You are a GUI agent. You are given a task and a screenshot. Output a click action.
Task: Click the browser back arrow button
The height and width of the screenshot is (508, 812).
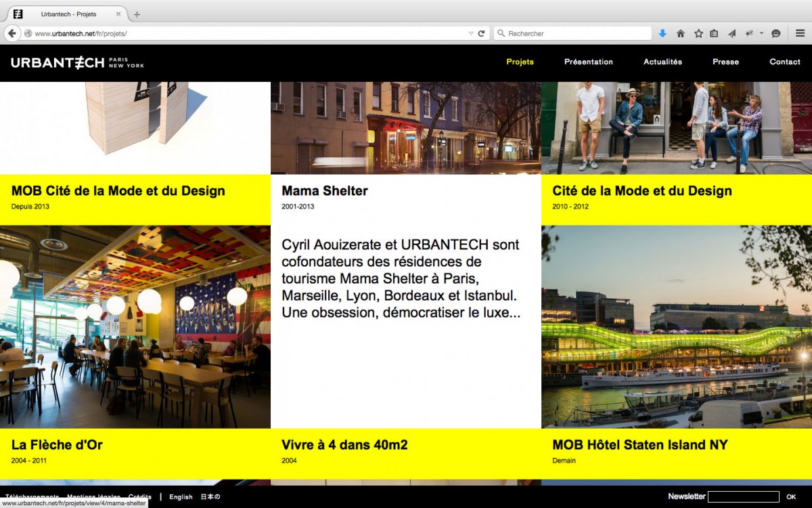[12, 33]
